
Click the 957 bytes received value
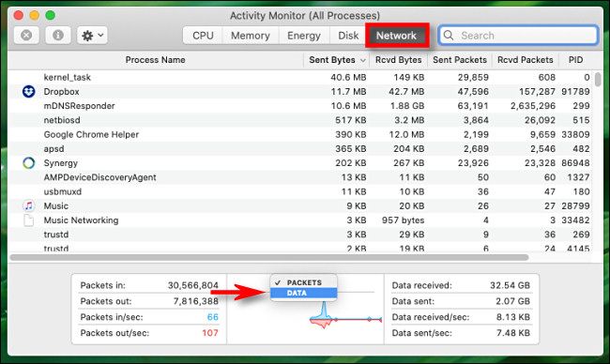click(403, 220)
